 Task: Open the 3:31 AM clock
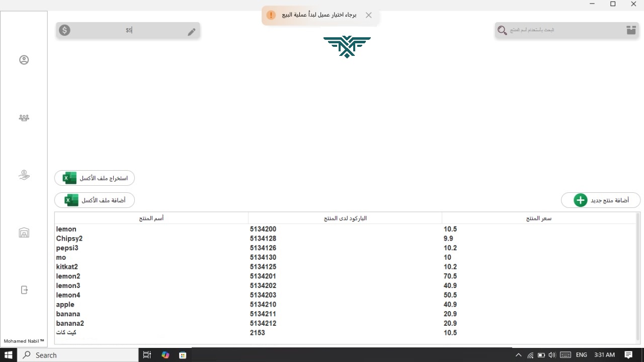pos(604,355)
